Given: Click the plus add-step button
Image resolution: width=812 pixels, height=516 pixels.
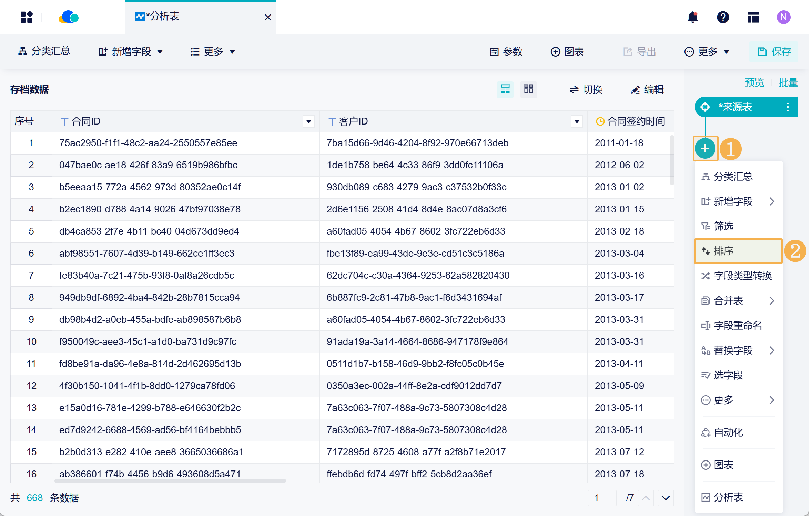Looking at the screenshot, I should click(x=705, y=149).
